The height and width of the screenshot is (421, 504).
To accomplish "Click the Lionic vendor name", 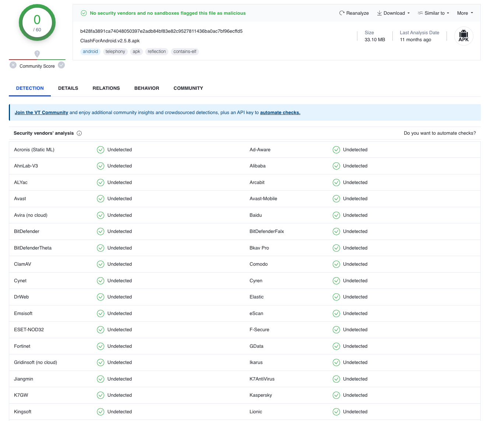I will tap(256, 412).
